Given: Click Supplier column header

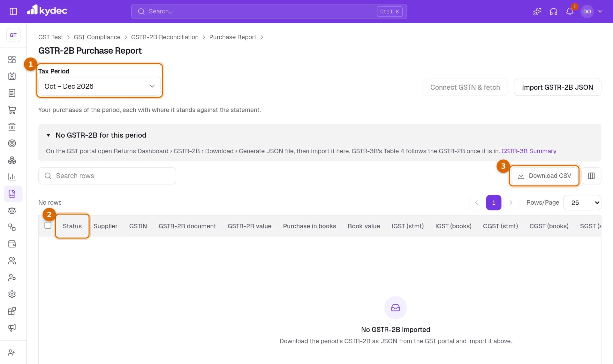Looking at the screenshot, I should (x=105, y=226).
